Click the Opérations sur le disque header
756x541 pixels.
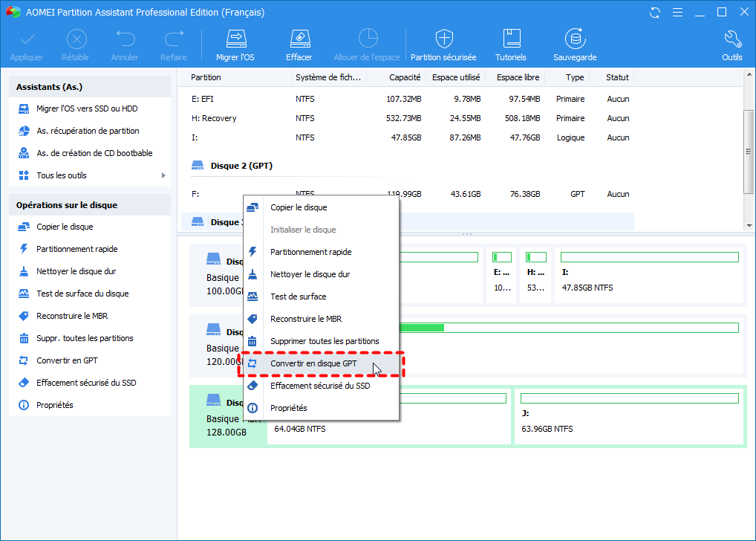90,205
